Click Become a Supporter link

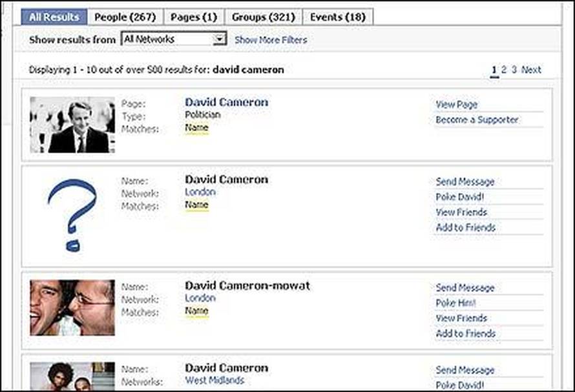coord(477,120)
